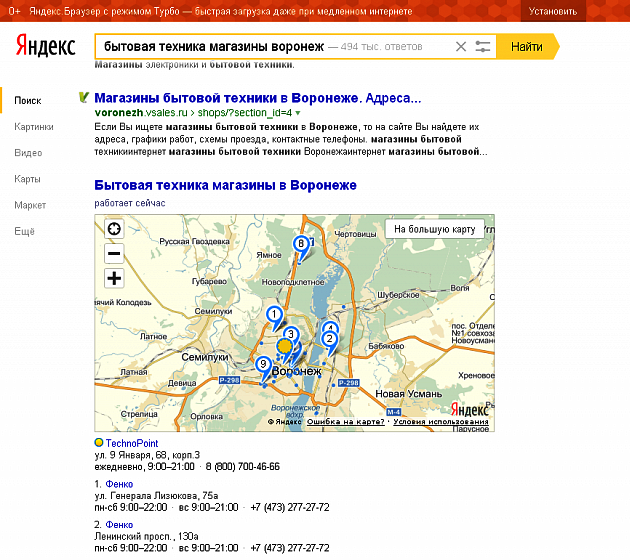
Task: Clear the search query with X icon
Action: pyautogui.click(x=461, y=47)
